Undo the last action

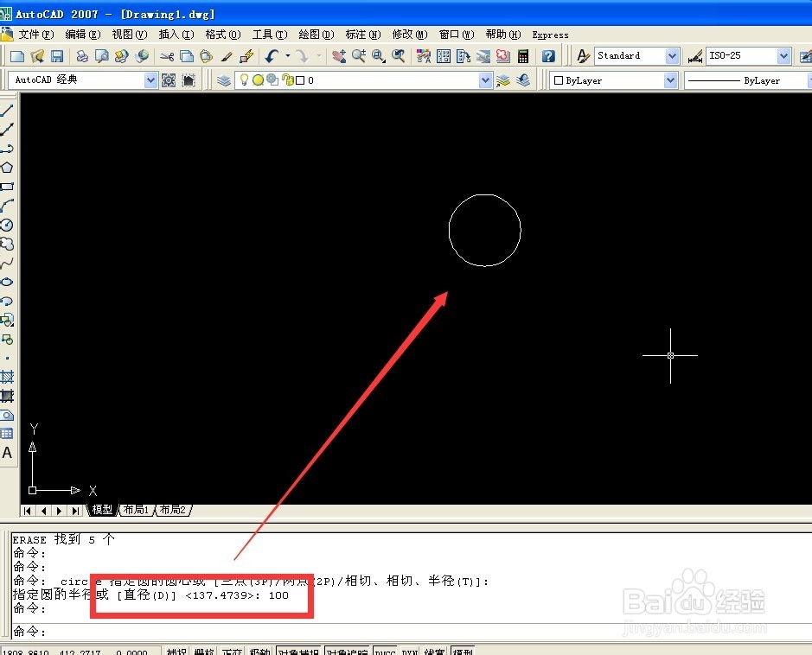click(x=272, y=56)
